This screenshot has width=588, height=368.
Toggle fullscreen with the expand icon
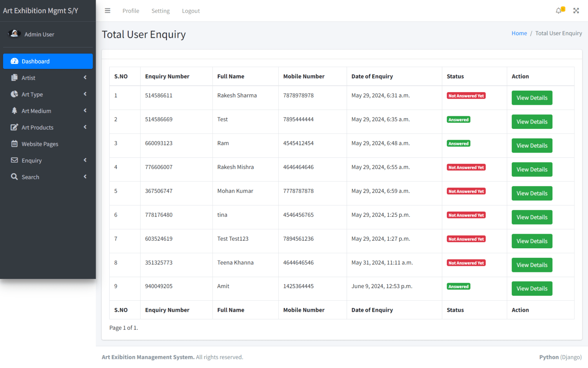pyautogui.click(x=576, y=11)
